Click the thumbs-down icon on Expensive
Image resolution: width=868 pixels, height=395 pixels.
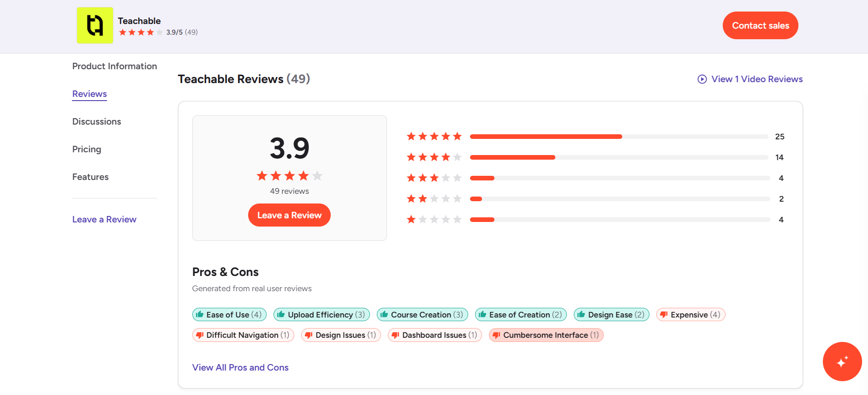click(x=664, y=315)
